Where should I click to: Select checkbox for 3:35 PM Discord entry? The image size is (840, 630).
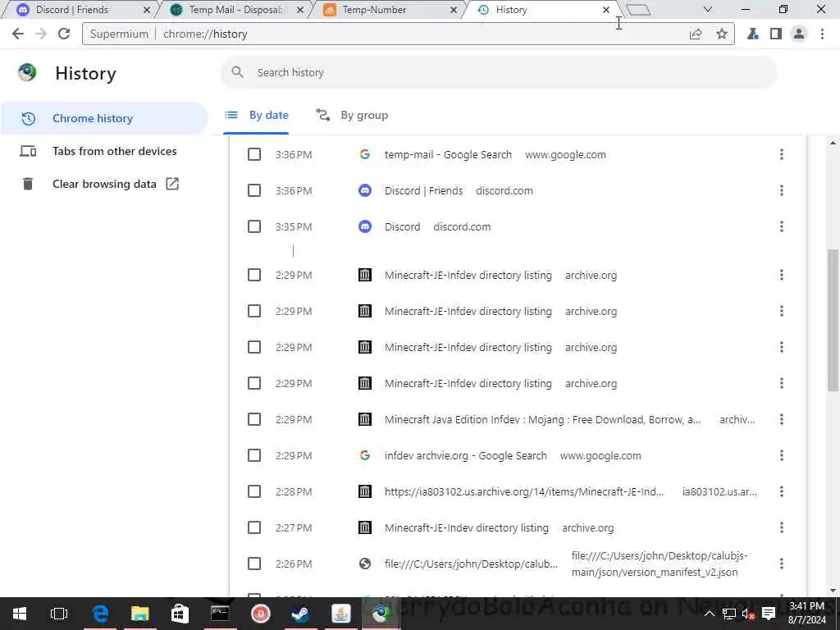254,226
